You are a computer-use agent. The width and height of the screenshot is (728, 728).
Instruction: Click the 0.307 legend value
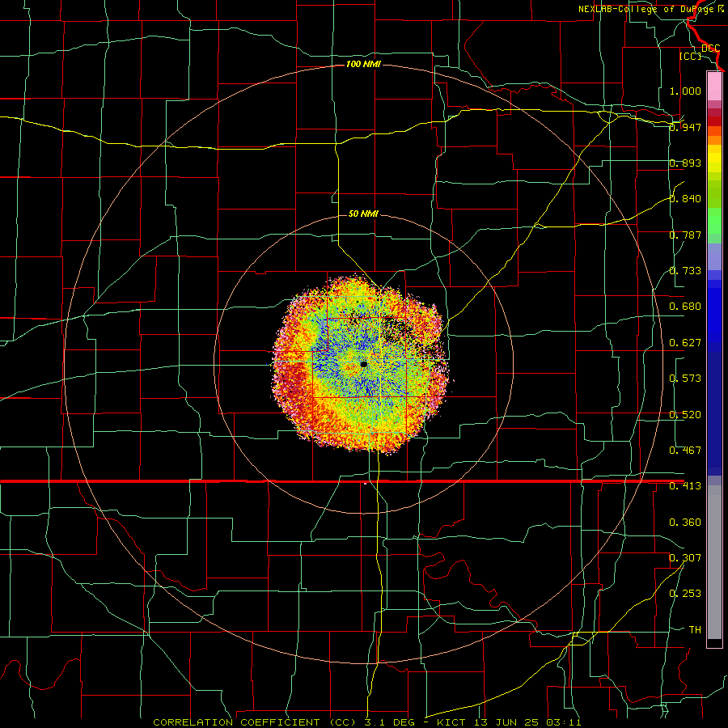(685, 558)
